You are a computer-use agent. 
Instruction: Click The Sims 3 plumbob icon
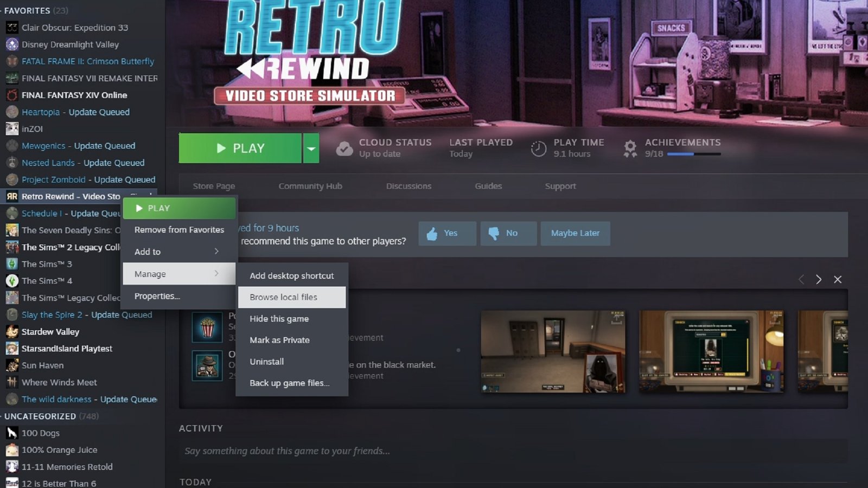click(x=12, y=264)
